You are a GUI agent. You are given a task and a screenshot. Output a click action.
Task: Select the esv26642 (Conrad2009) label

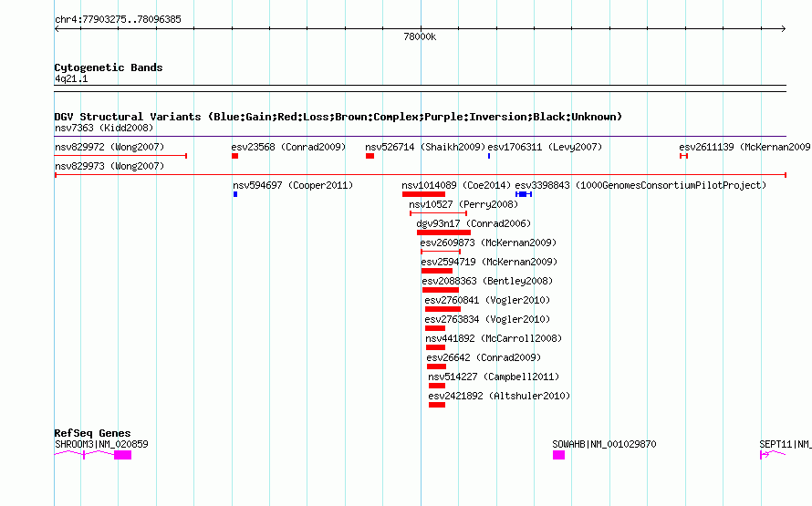(484, 357)
